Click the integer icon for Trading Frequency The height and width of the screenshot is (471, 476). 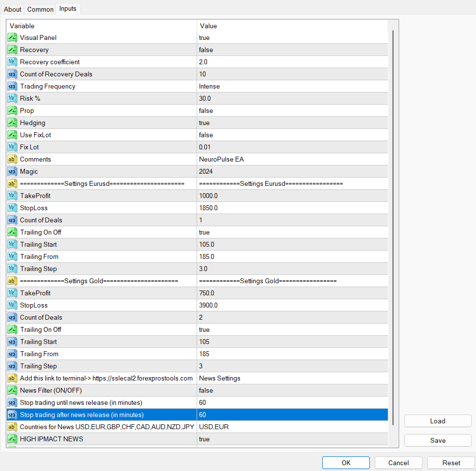(x=12, y=86)
